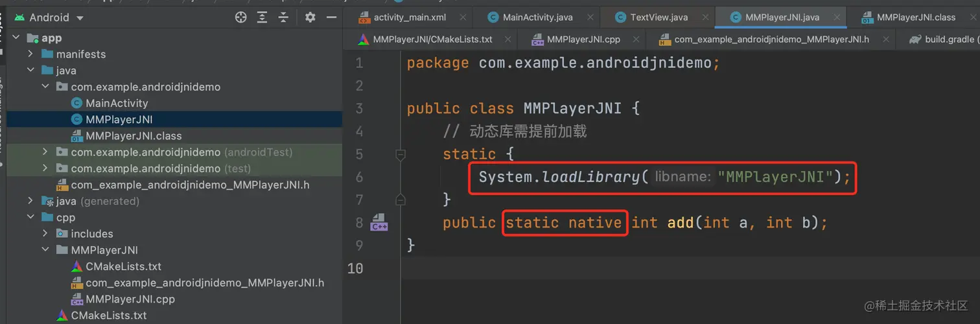Screen dimensions: 980x324
Task: Select MMPlayerJNI class in project tree
Action: click(x=119, y=119)
